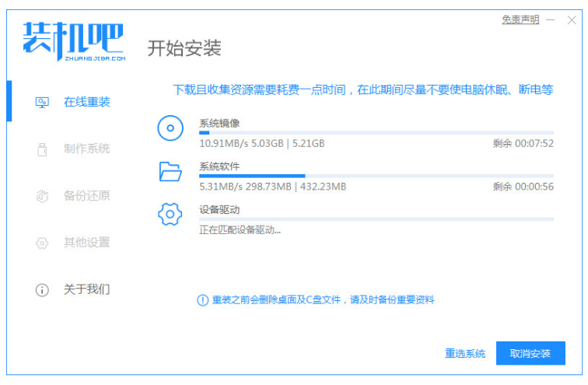Click the 10.91MB/s 5.03GB | 5.21GB status text
This screenshot has width=588, height=385.
262,143
